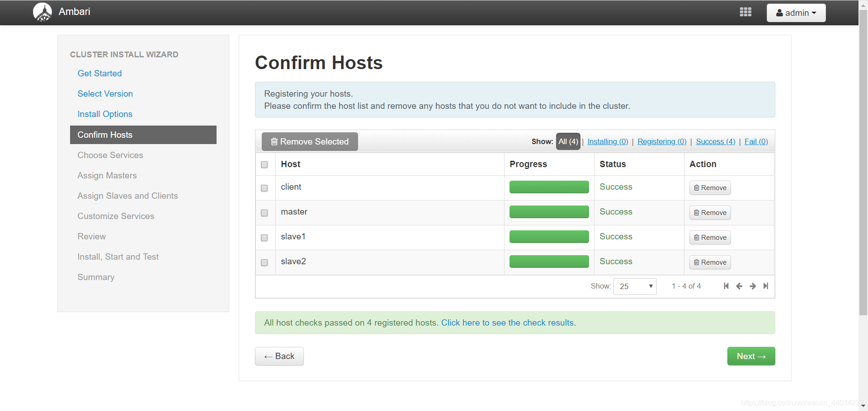Screen dimensions: 868x411
Task: Open Install Options wizard step
Action: tap(105, 114)
